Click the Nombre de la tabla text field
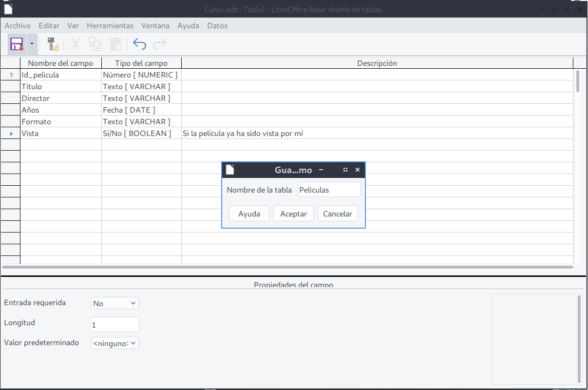Image resolution: width=588 pixels, height=390 pixels. (329, 190)
